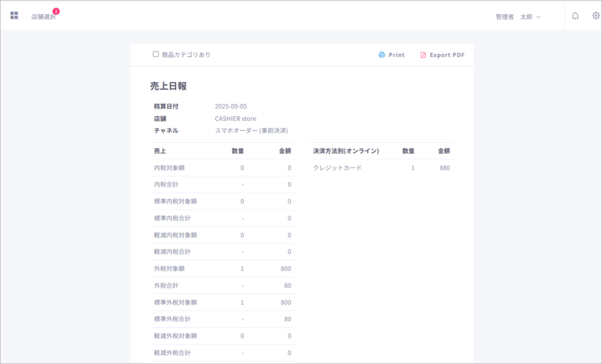
Task: Click the printer icon beside Print
Action: [382, 55]
